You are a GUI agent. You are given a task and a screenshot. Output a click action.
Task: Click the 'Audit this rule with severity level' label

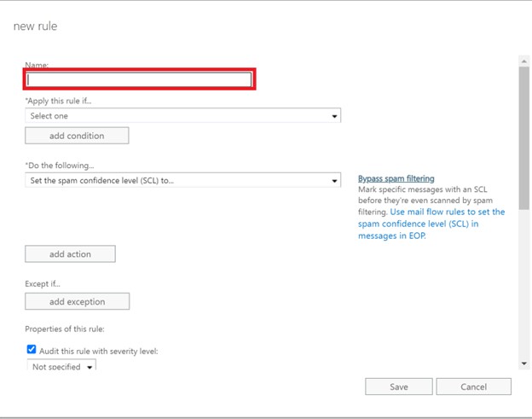[x=99, y=351]
